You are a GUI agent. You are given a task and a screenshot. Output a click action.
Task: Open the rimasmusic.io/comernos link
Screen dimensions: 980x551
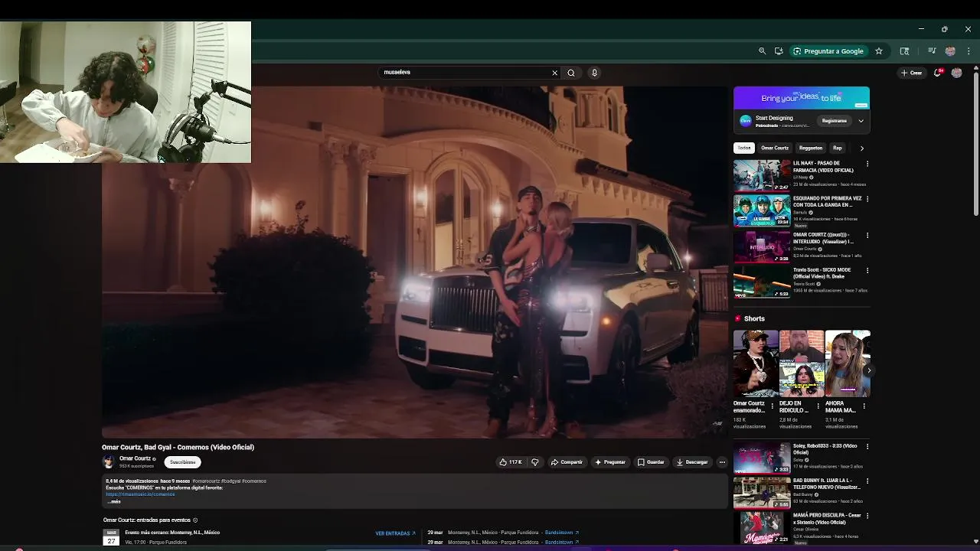click(140, 494)
